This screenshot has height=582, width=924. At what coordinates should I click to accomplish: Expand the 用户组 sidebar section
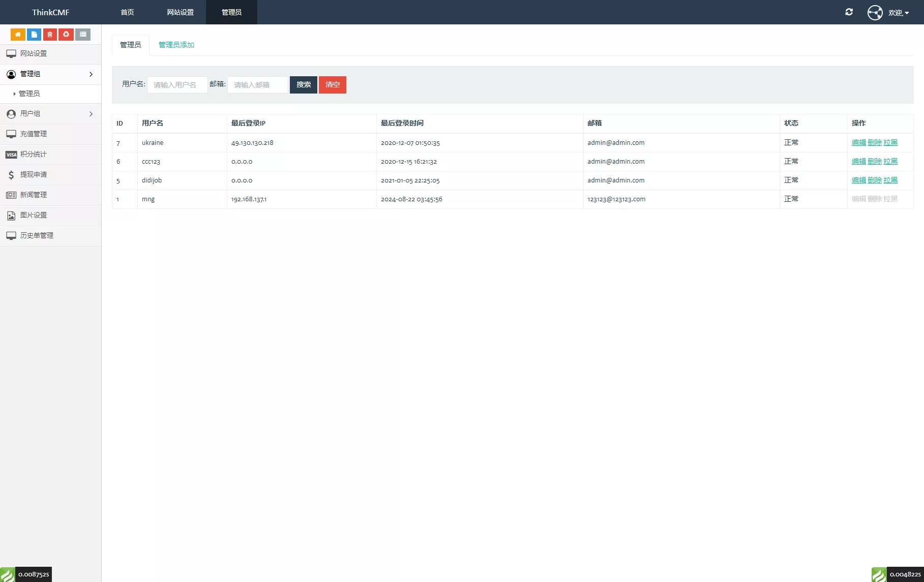click(50, 114)
